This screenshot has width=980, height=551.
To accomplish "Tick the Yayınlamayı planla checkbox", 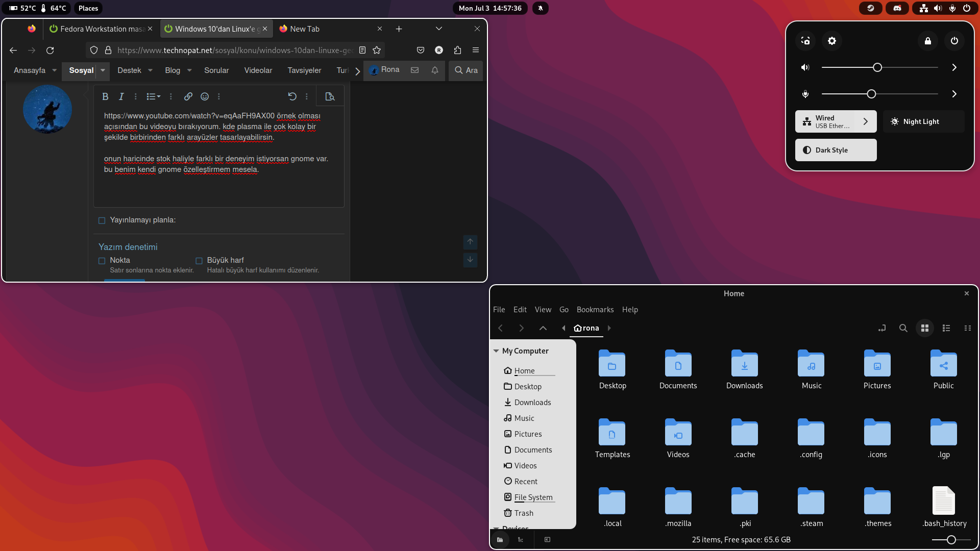I will (102, 220).
